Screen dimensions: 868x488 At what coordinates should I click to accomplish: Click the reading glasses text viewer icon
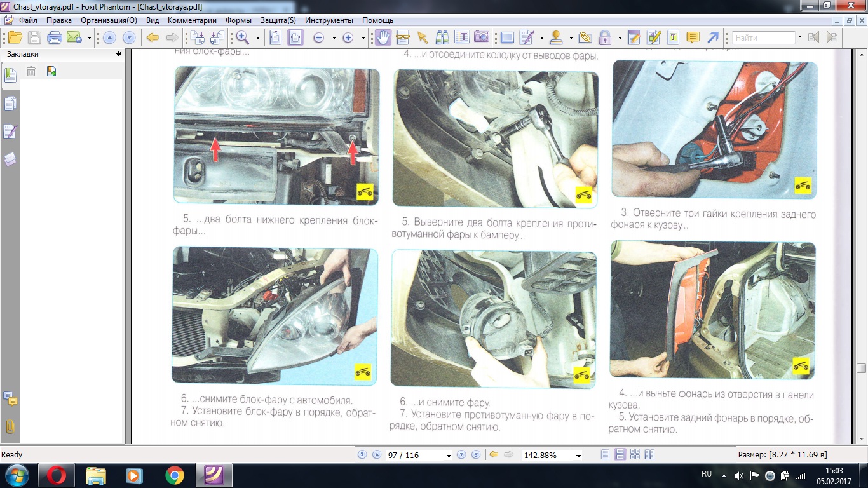point(402,37)
